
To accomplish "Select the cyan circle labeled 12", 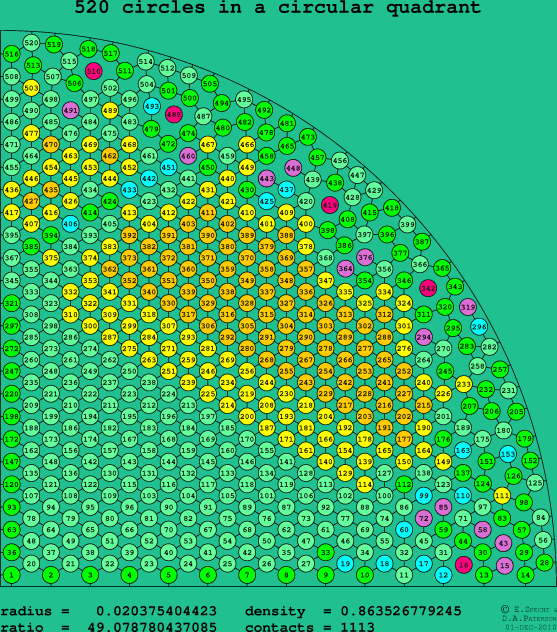I will pos(443,575).
